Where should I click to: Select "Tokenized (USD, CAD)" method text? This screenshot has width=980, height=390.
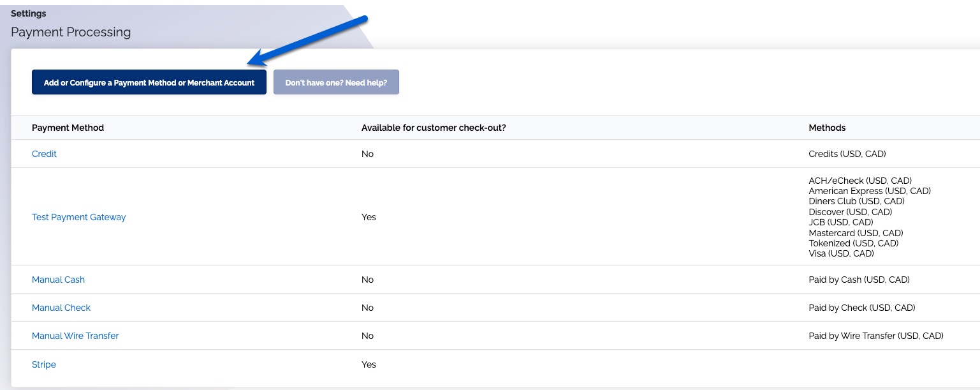tap(853, 243)
